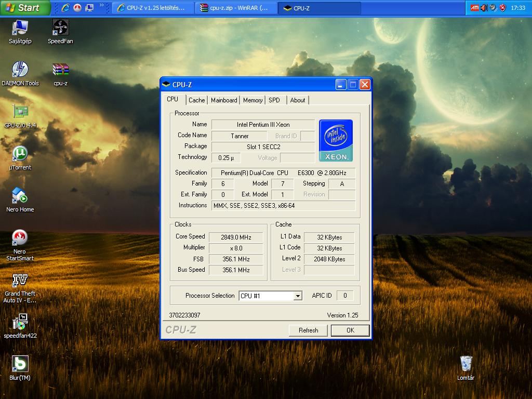Click the number 3702233097 at the bottom
Screen dimensions: 532x399
click(x=184, y=315)
